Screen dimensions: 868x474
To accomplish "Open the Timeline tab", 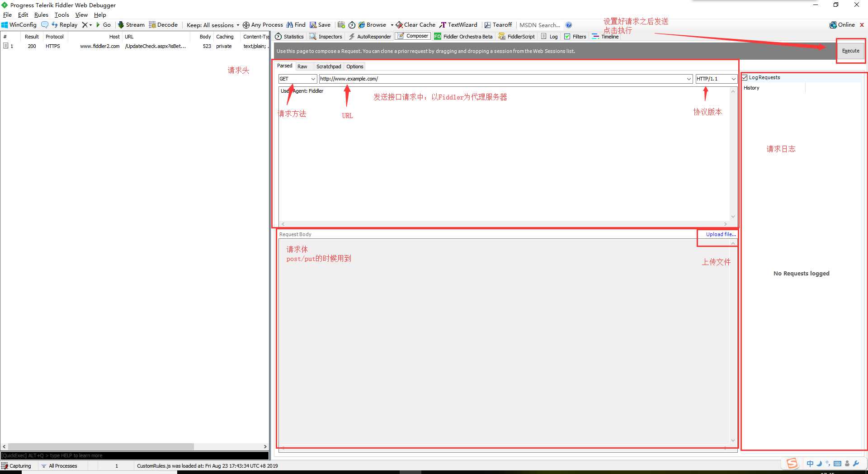I will pyautogui.click(x=605, y=37).
